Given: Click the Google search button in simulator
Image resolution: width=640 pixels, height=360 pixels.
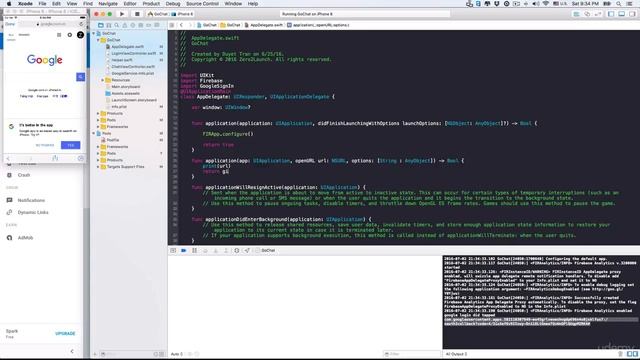Looking at the screenshot, I should point(80,77).
